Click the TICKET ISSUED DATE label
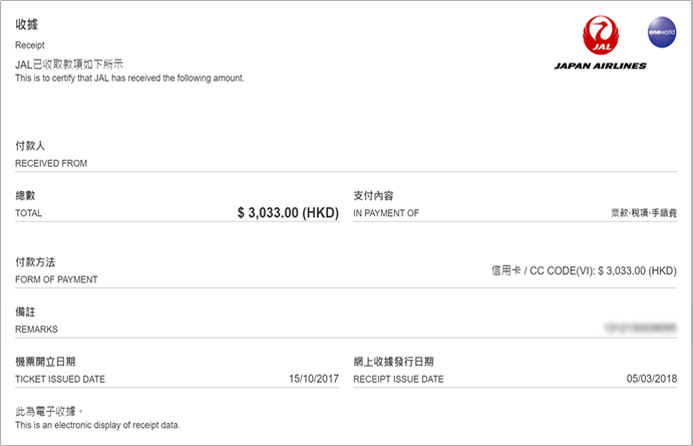The width and height of the screenshot is (693, 446). (x=60, y=379)
